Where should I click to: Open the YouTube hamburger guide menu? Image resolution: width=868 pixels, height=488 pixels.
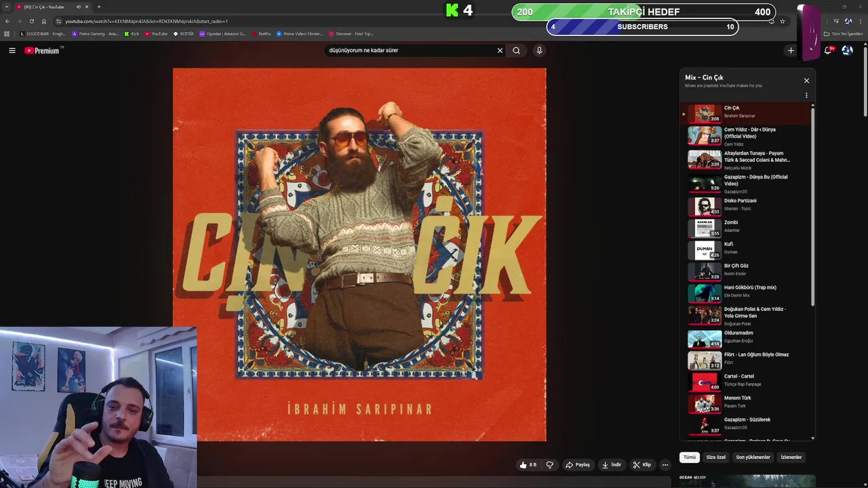click(x=12, y=50)
